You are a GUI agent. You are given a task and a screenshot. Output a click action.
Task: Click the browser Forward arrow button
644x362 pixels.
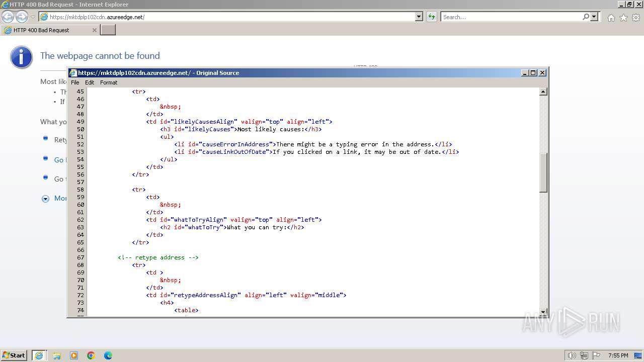(x=22, y=17)
